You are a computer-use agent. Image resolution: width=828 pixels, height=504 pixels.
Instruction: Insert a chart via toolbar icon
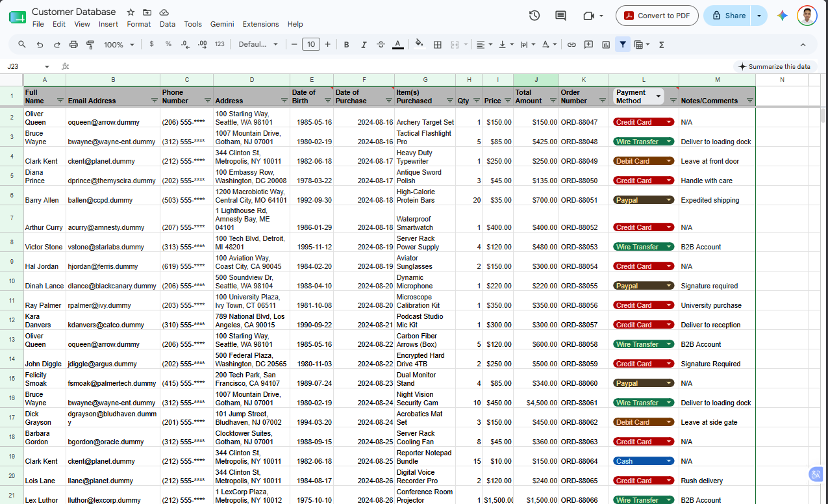(606, 44)
